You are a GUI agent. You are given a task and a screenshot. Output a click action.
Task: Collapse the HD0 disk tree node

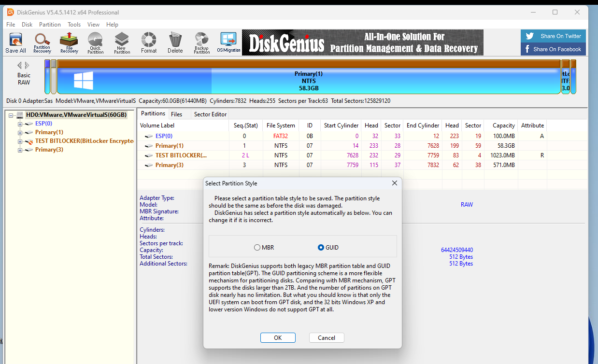(x=11, y=115)
